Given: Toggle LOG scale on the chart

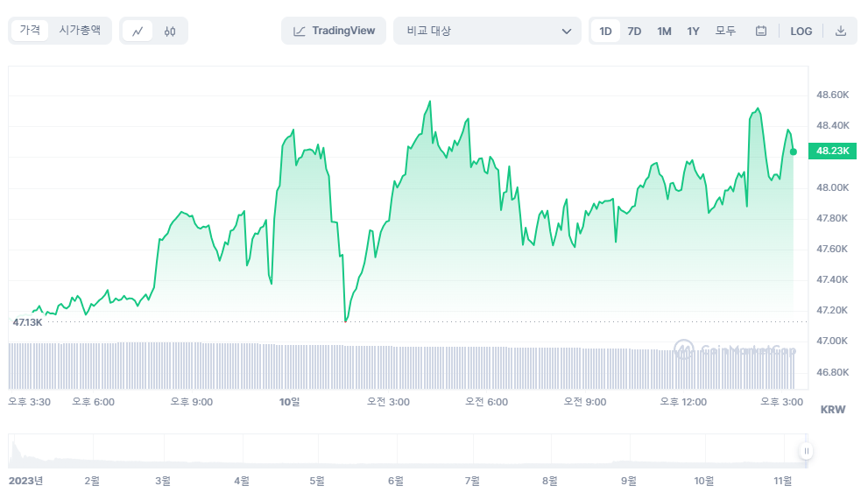Looking at the screenshot, I should click(x=801, y=31).
